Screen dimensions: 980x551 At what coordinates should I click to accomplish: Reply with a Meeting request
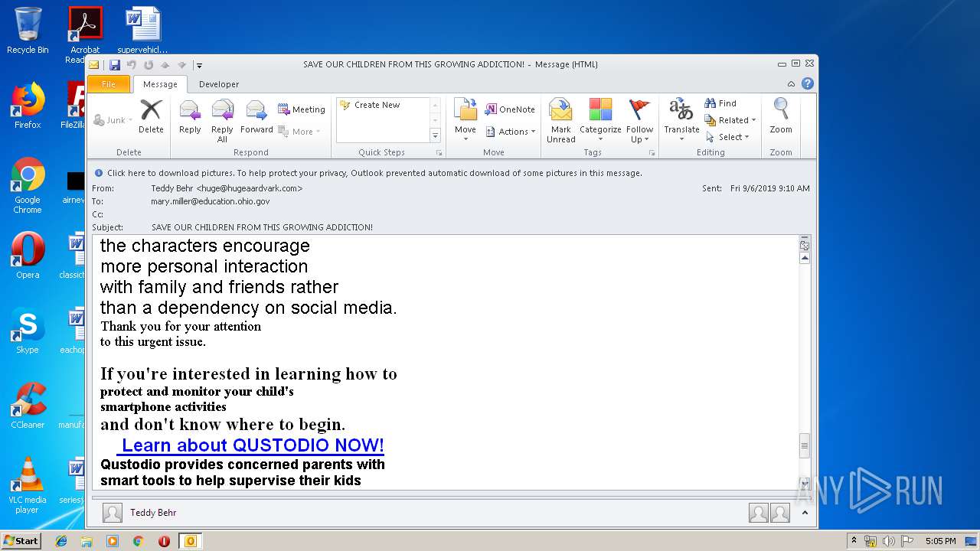click(x=302, y=109)
